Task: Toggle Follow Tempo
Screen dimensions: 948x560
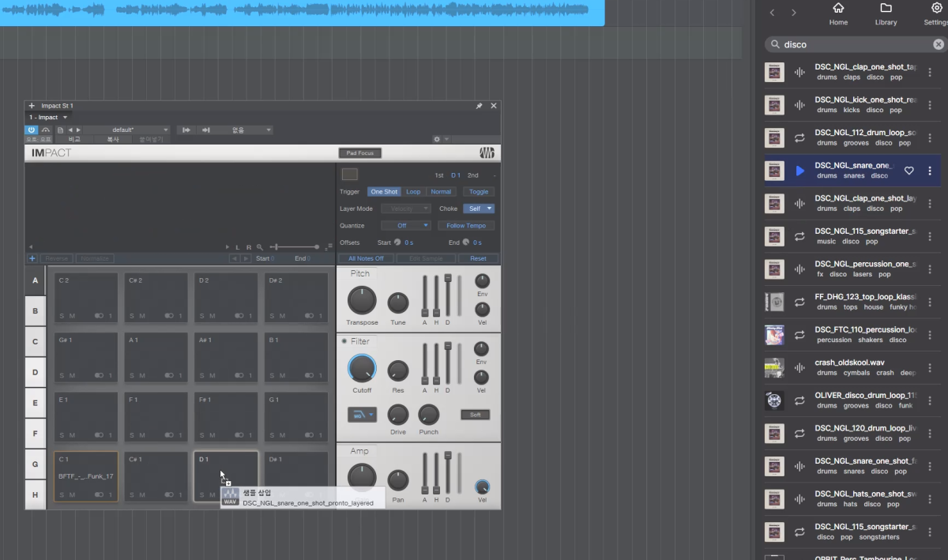Action: [x=466, y=226]
